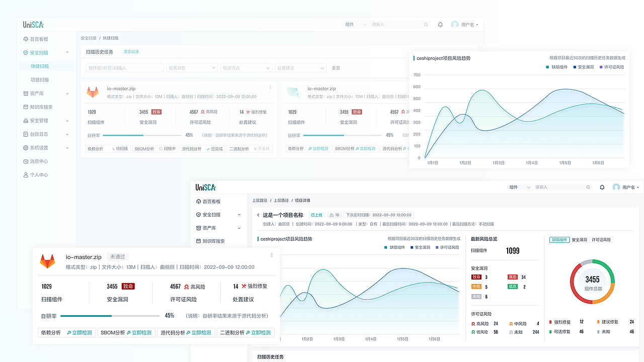Click the 清空记录 link
Screen dimensions: 644x362
131,52
